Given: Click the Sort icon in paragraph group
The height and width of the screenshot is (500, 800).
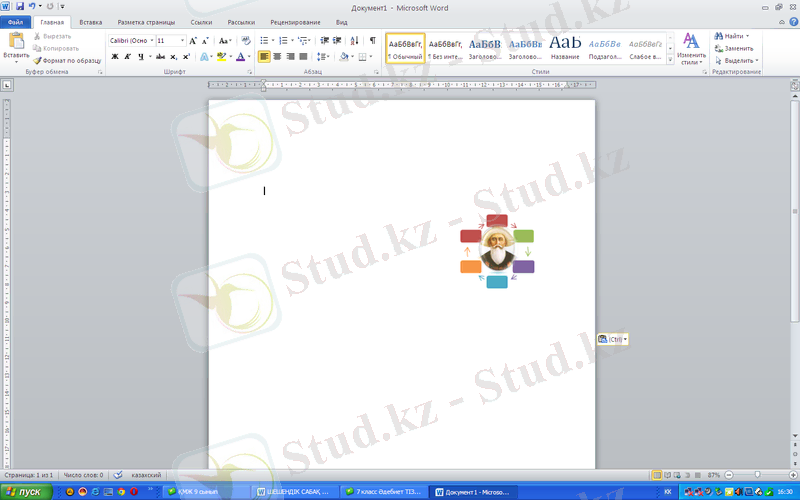Looking at the screenshot, I should coord(355,41).
